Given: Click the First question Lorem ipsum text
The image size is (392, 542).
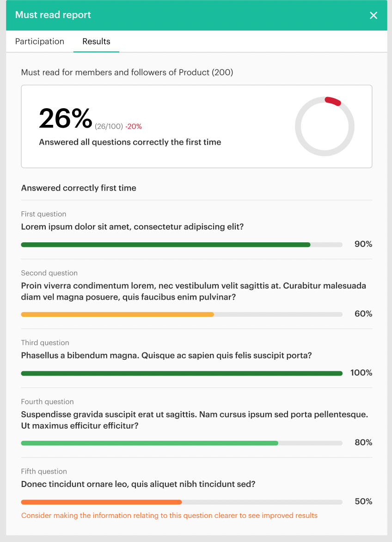Looking at the screenshot, I should (x=132, y=227).
